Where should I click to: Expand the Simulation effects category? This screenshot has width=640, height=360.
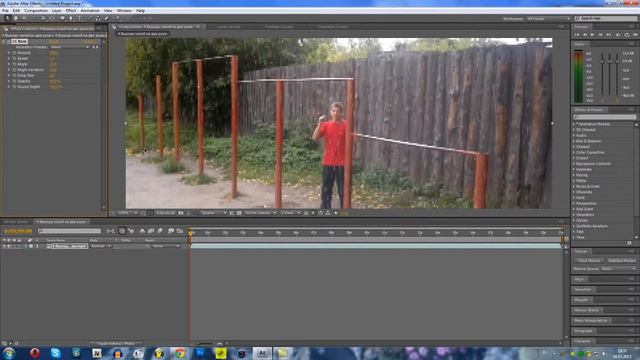[574, 214]
